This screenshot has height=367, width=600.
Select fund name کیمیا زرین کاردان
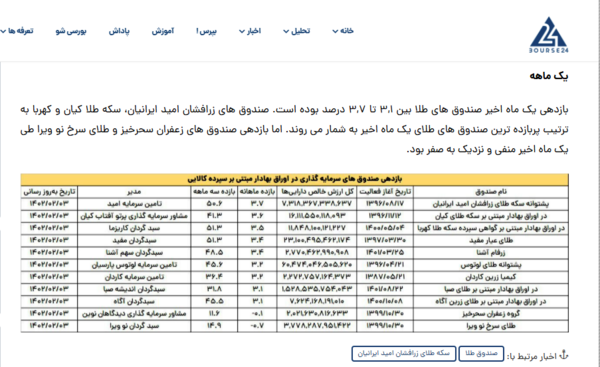click(x=491, y=277)
